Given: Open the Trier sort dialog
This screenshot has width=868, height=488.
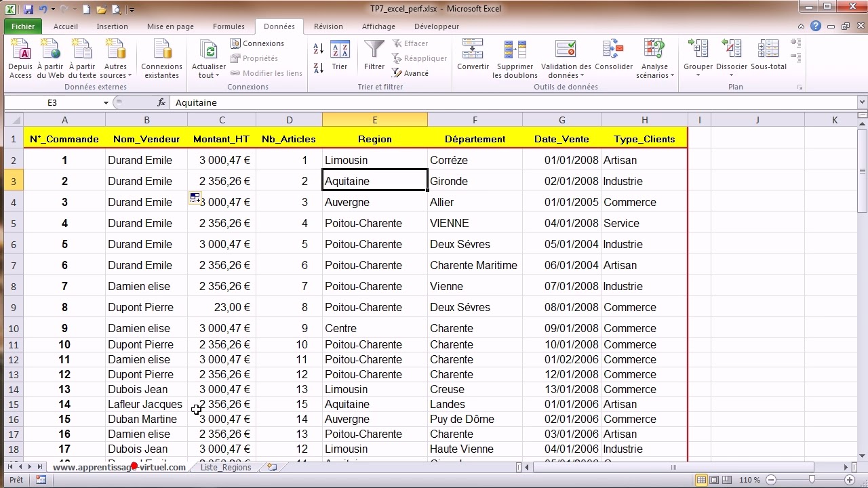Looking at the screenshot, I should (340, 56).
